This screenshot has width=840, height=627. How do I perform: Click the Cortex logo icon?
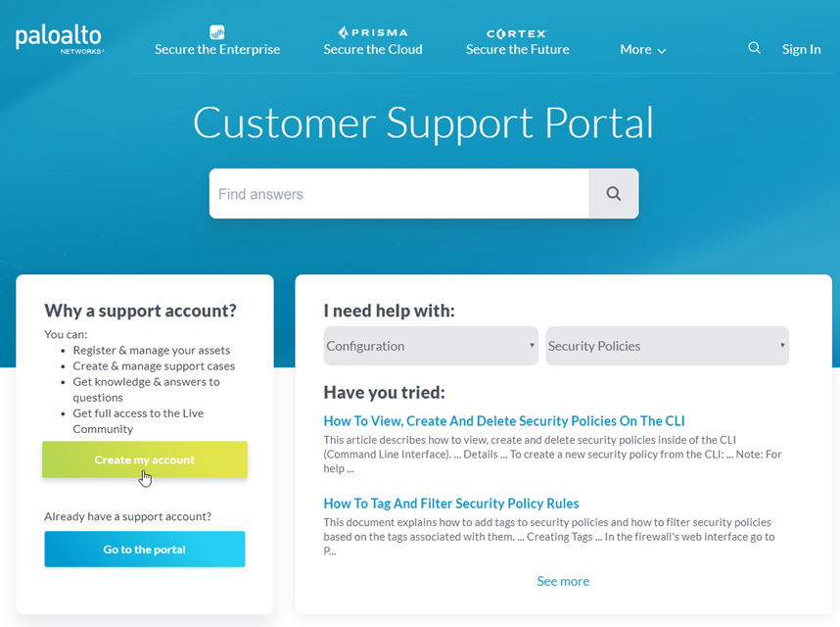pyautogui.click(x=517, y=32)
